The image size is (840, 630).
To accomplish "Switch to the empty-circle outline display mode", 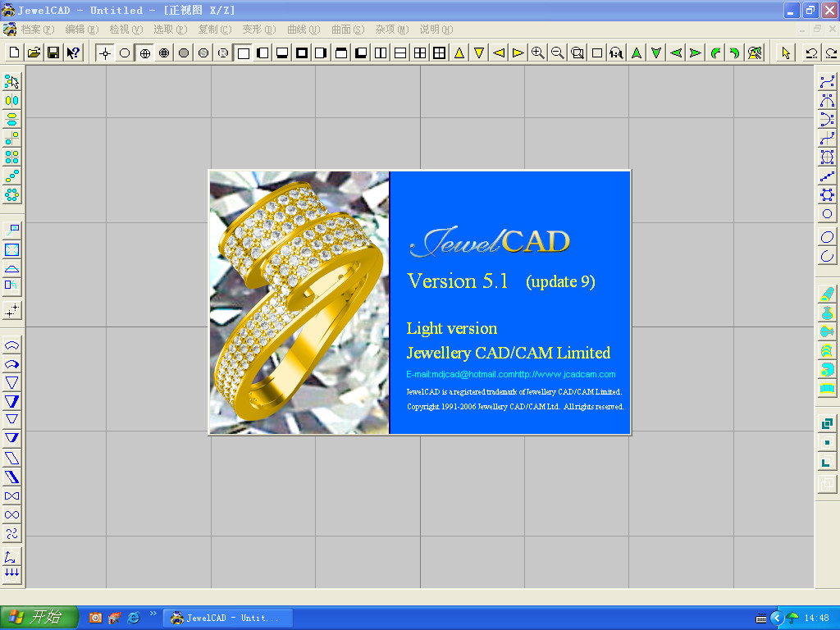I will (x=125, y=52).
